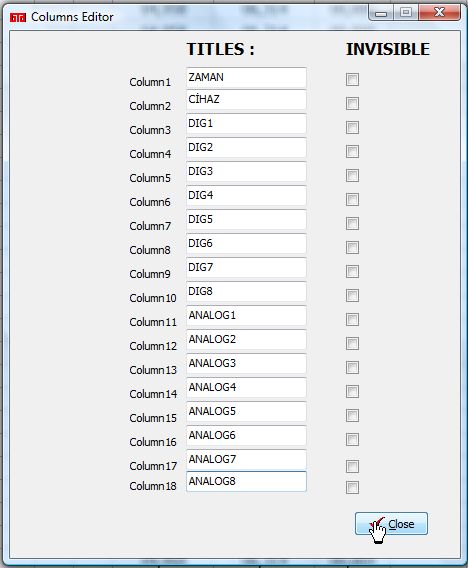Select the ANALOG4 title field

(x=246, y=387)
